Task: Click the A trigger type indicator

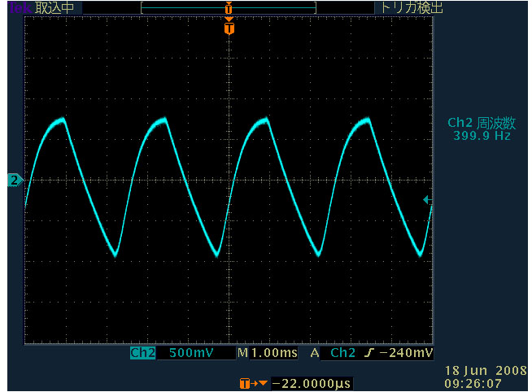Action: [315, 354]
